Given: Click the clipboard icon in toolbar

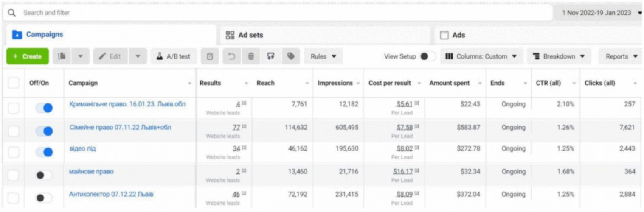Looking at the screenshot, I should (x=210, y=56).
